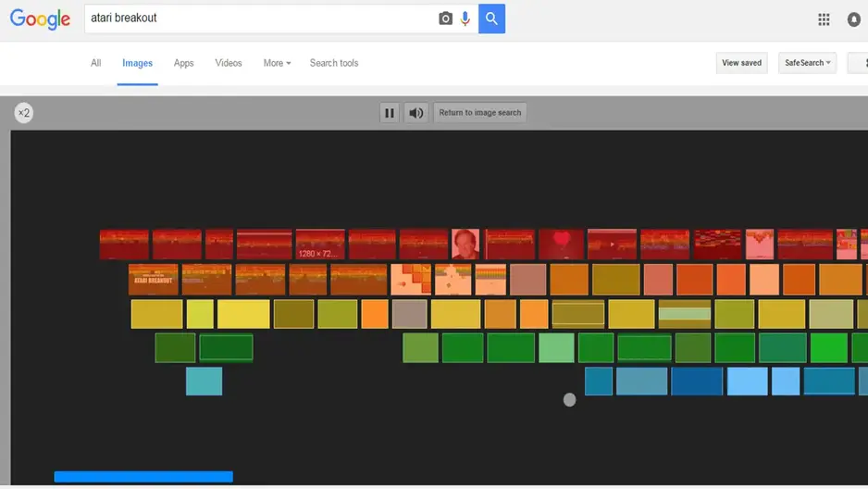
Task: Open the SafeSearch dropdown
Action: tap(808, 63)
